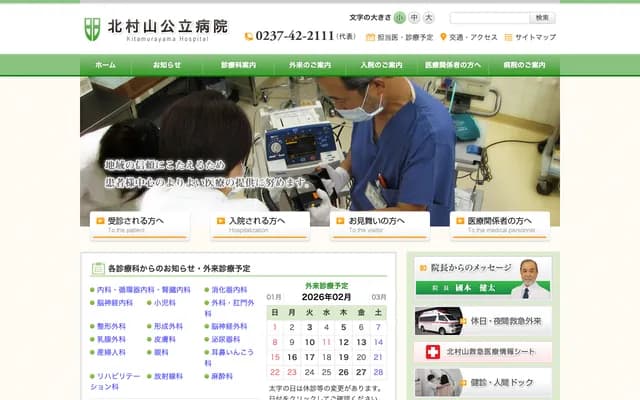This screenshot has width=640, height=400.
Task: Open the 小児科 department link
Action: pyautogui.click(x=165, y=302)
